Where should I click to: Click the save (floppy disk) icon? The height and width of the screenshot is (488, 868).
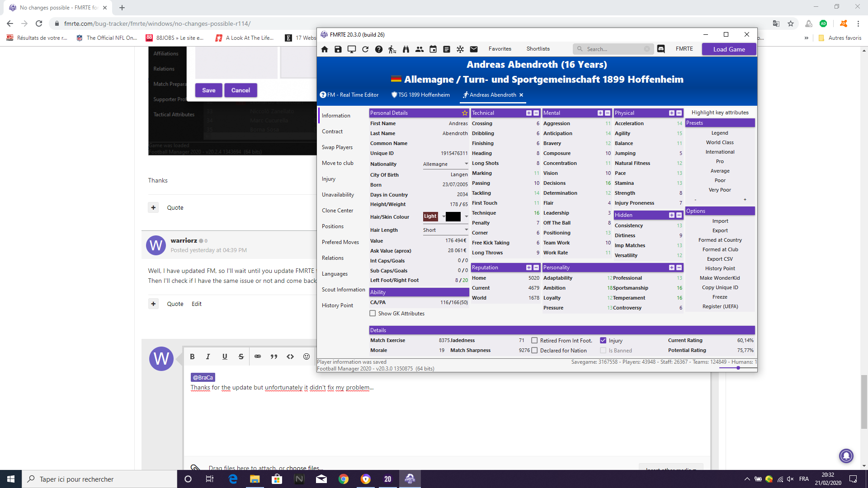point(338,49)
